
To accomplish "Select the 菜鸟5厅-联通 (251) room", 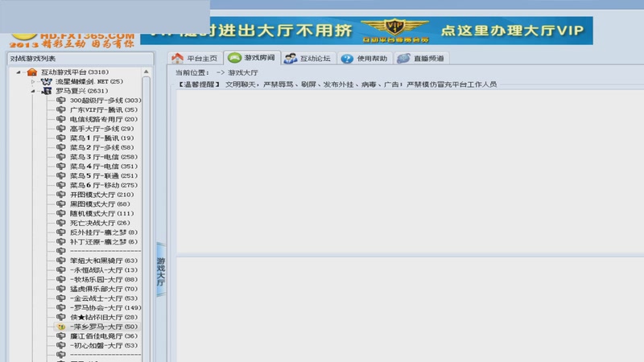I will coord(104,175).
